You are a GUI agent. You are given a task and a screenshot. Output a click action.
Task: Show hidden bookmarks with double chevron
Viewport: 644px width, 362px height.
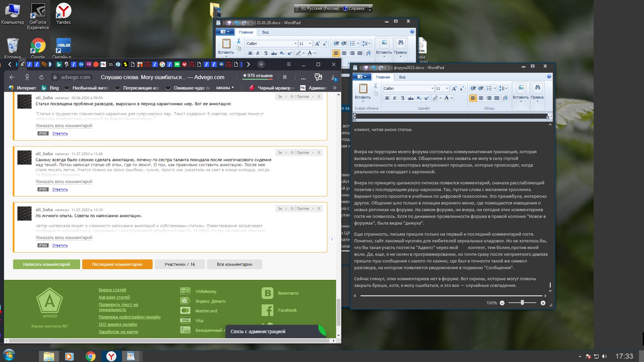click(334, 88)
